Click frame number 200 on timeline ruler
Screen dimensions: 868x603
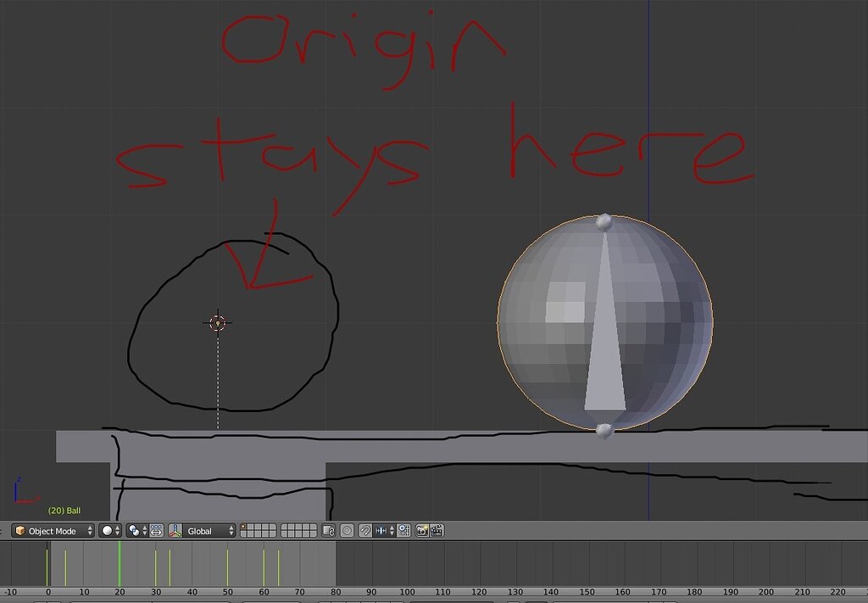click(766, 592)
